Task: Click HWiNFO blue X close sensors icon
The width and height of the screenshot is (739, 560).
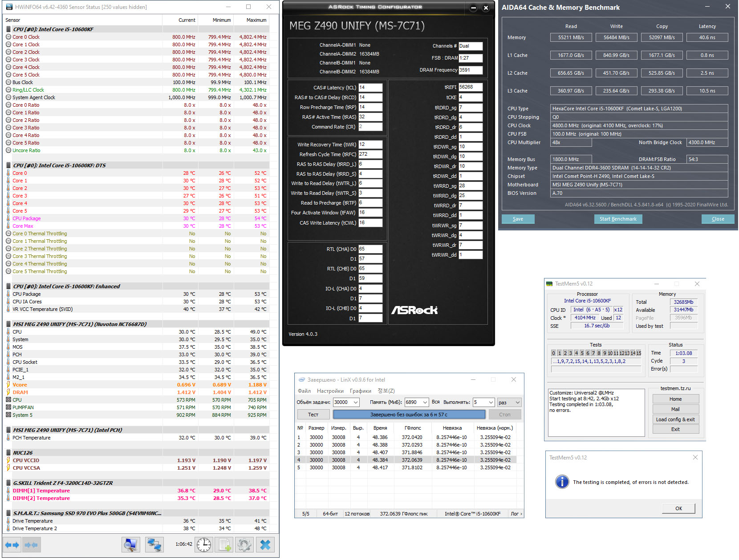Action: point(265,545)
